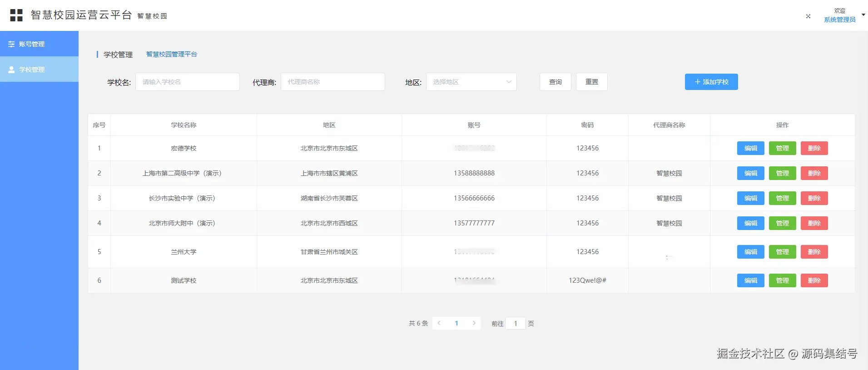Viewport: 868px width, 370px height.
Task: Click the 共 6 条 total count text
Action: pos(418,323)
